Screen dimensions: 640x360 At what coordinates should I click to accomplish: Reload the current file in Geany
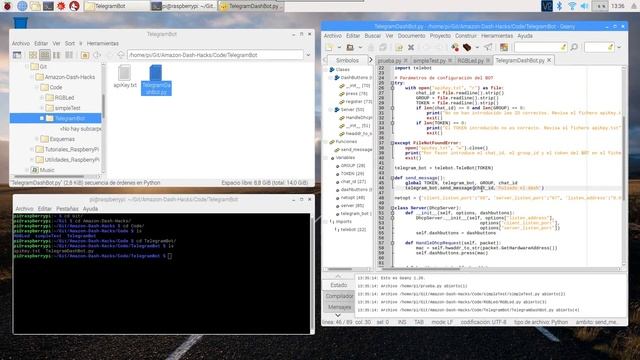[399, 48]
